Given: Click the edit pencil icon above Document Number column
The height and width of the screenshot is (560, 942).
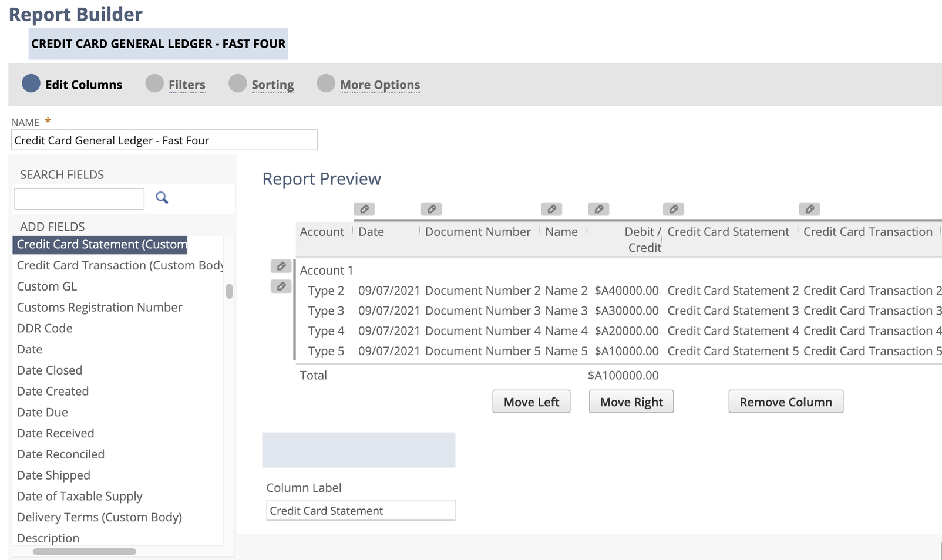Looking at the screenshot, I should point(431,209).
